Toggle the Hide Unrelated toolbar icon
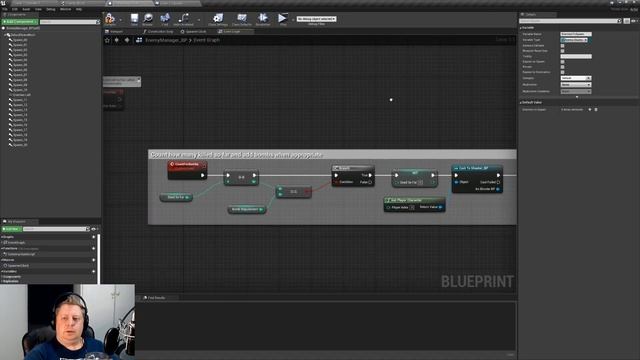Viewport: 640px width, 360px height. (x=184, y=19)
